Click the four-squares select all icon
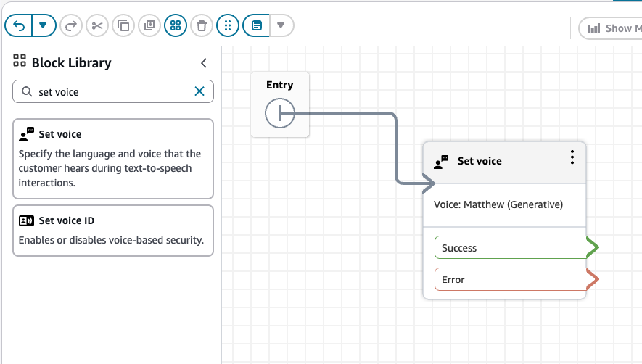The width and height of the screenshot is (642, 364). 176,26
